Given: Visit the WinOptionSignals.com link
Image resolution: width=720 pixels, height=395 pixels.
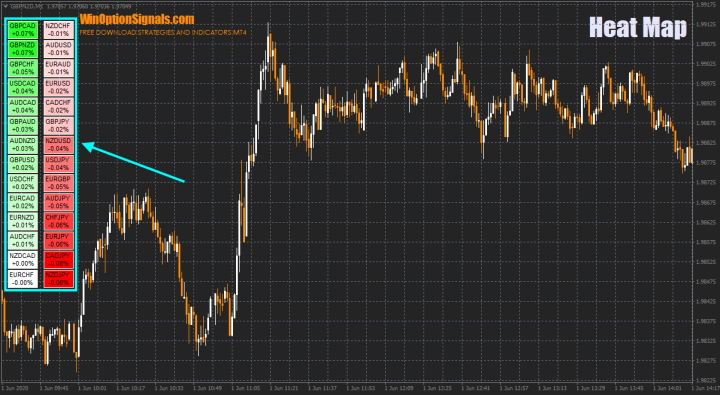Looking at the screenshot, I should (x=137, y=19).
